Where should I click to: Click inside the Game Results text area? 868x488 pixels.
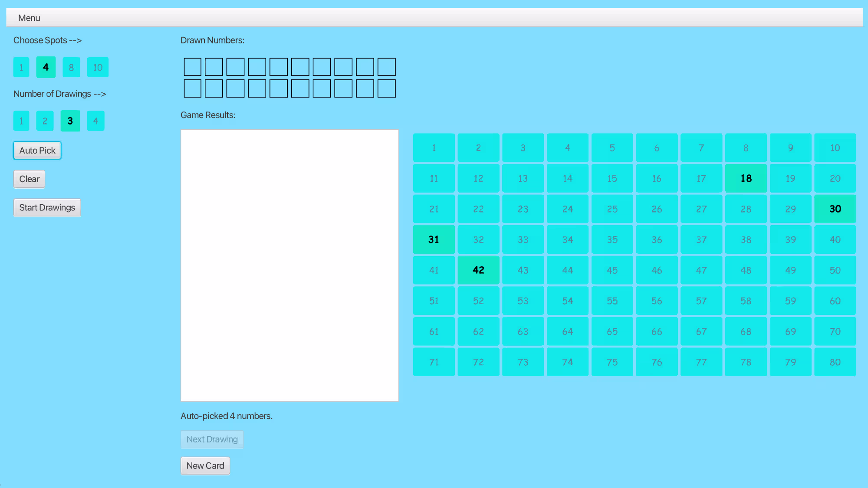point(289,265)
